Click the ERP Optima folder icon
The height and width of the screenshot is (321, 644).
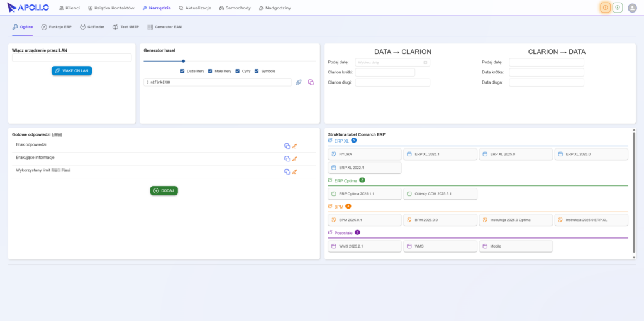330,180
